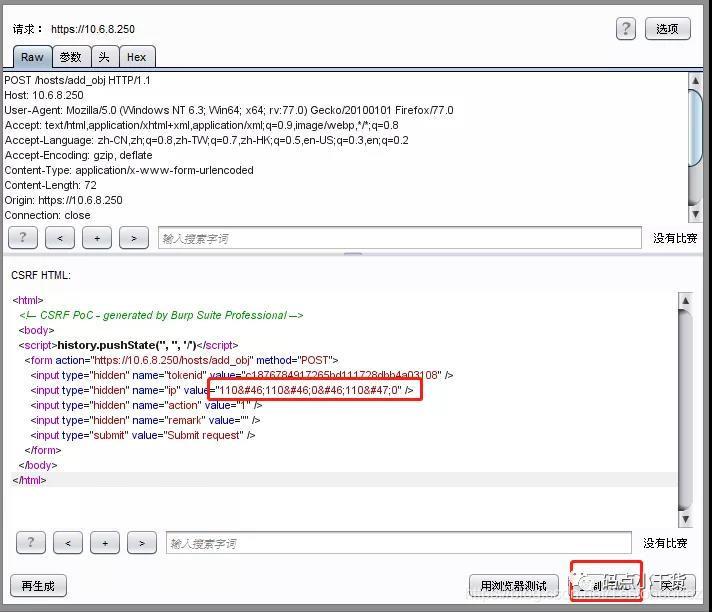Click the 再生成 regenerate button
The image size is (712, 612).
[38, 586]
